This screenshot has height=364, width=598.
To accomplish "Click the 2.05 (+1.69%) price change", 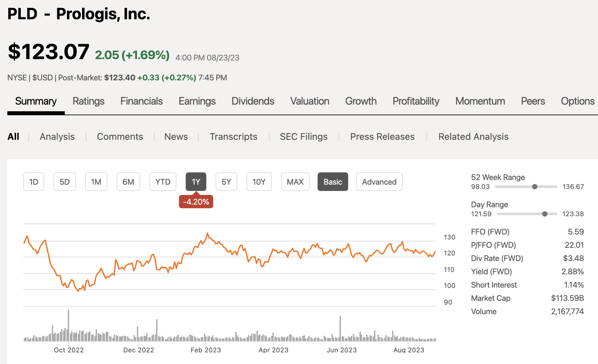I will point(132,55).
